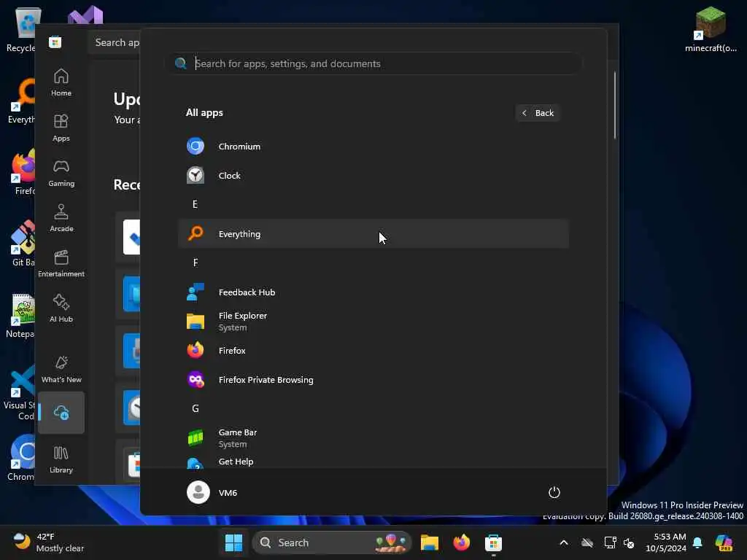Open Arcade section in Microsoft Store
Image resolution: width=747 pixels, height=560 pixels.
tap(61, 218)
